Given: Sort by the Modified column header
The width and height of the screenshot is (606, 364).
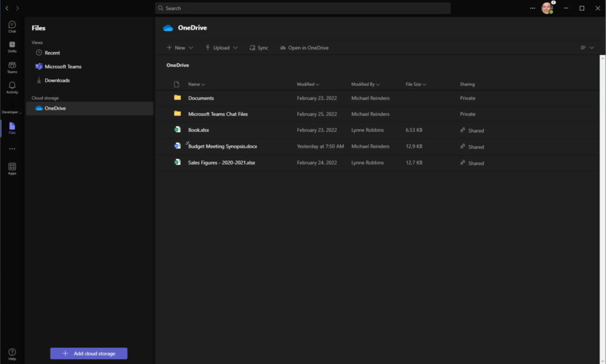Looking at the screenshot, I should [x=308, y=84].
